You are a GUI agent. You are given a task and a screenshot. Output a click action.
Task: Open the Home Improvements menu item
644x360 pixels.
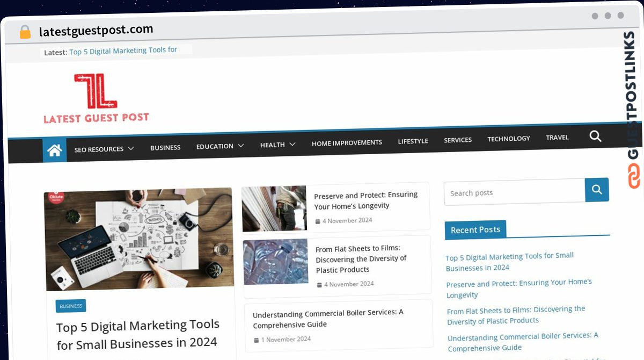pos(347,143)
